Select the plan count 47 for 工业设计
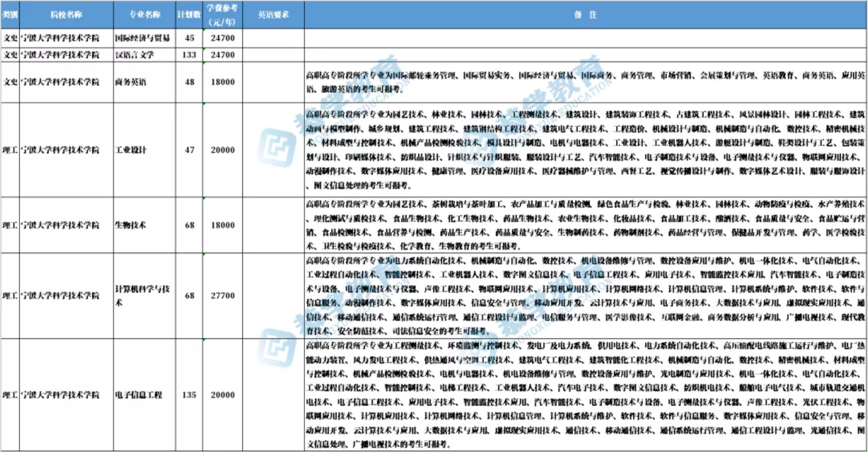Viewport: 868px width, 452px height. pyautogui.click(x=189, y=150)
